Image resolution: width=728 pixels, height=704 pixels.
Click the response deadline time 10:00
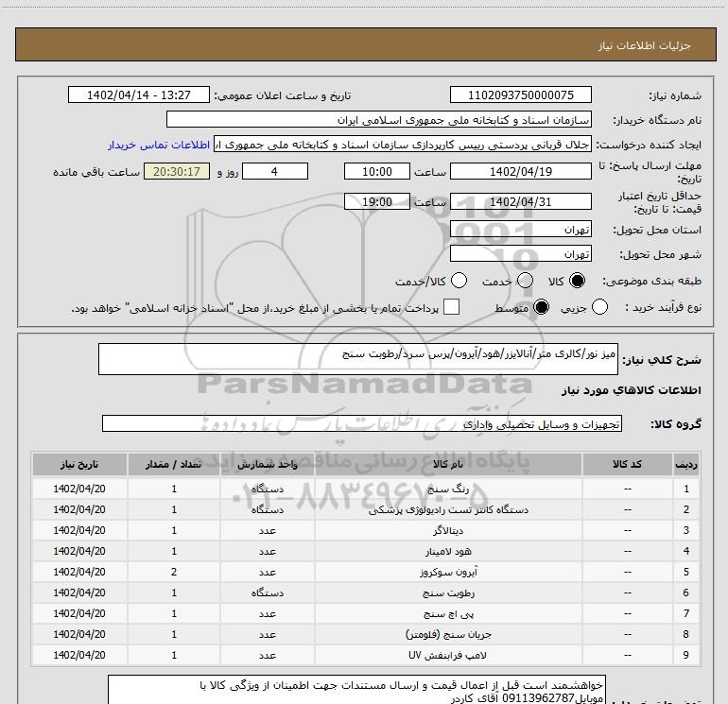pyautogui.click(x=377, y=171)
